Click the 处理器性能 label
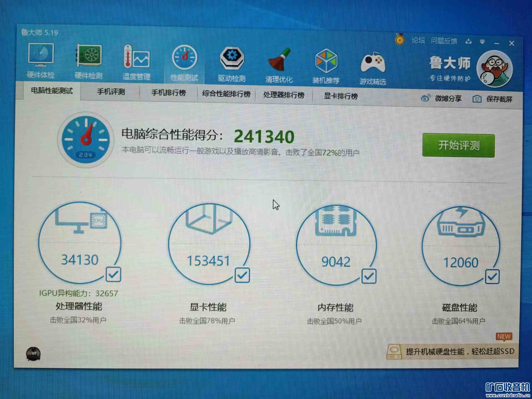This screenshot has width=532, height=399. [x=79, y=306]
